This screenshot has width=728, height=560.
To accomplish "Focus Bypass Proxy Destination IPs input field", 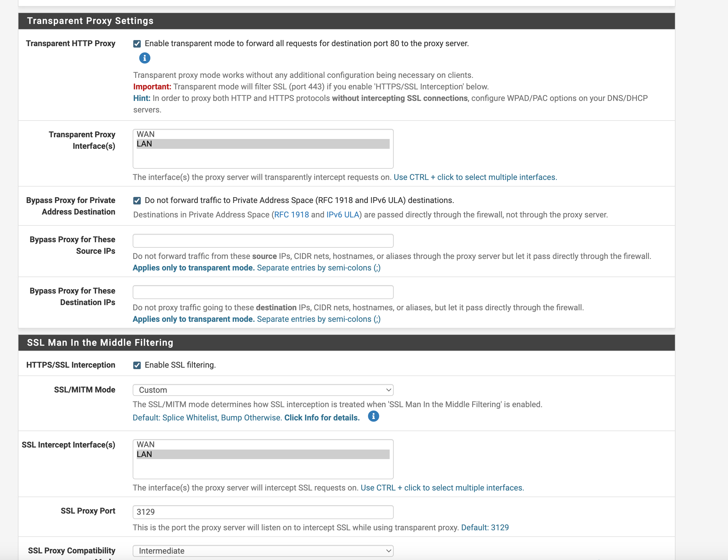I will tap(263, 292).
